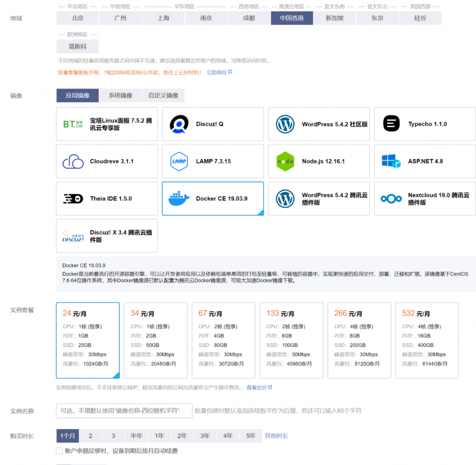Switch to the 自定义镜像 tab

click(163, 95)
